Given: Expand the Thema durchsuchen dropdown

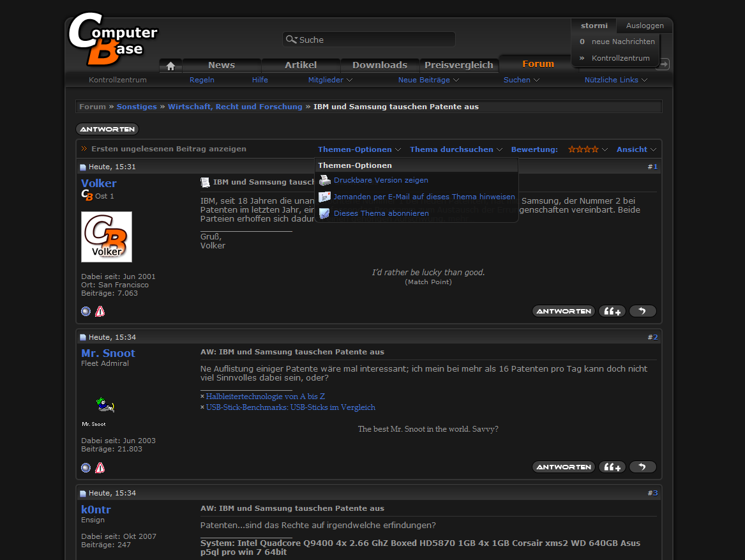Looking at the screenshot, I should [x=456, y=149].
